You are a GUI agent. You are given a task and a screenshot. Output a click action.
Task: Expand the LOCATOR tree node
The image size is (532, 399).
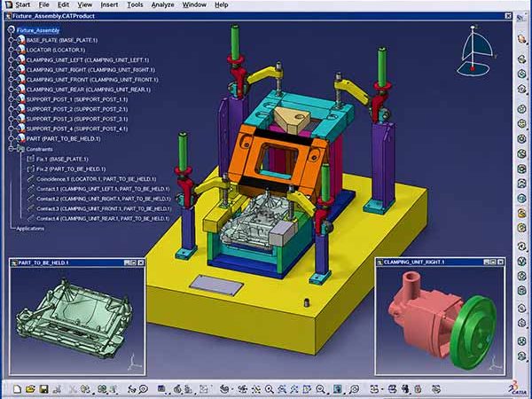click(x=12, y=50)
